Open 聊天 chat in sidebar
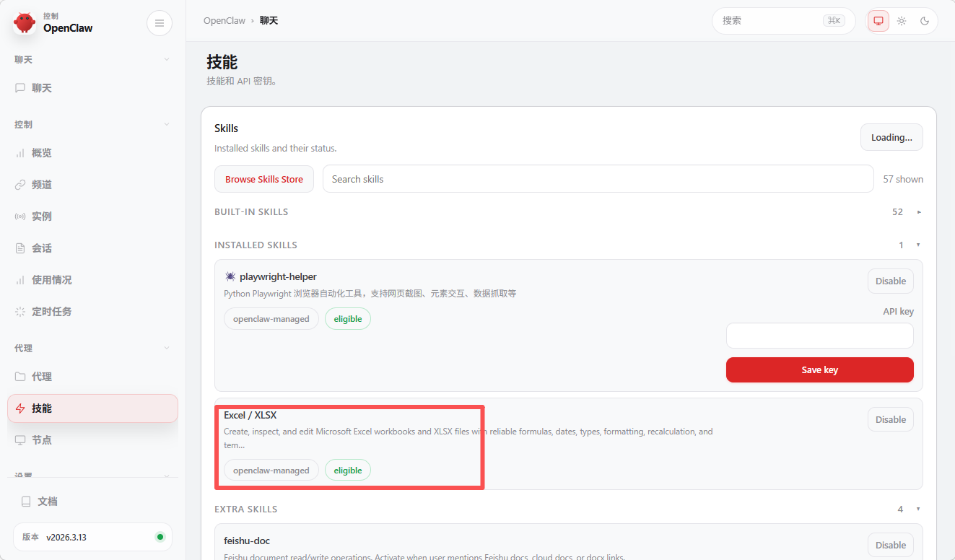The width and height of the screenshot is (955, 560). [42, 88]
